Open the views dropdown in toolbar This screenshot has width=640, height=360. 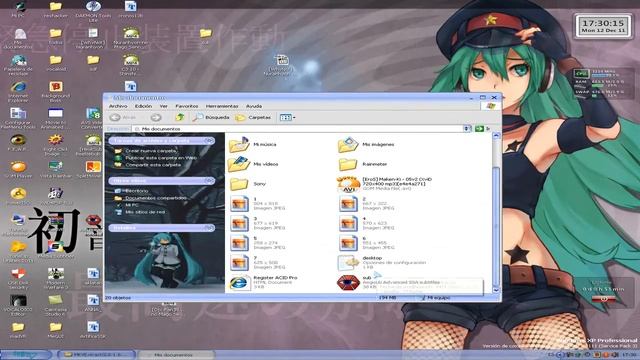[x=287, y=118]
